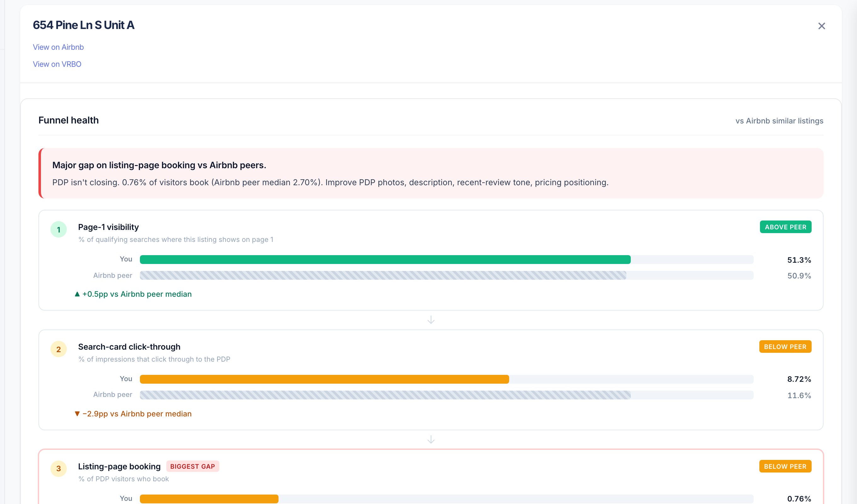Screen dimensions: 857x504
Task: Click the striped Airbnb peer bar at 11.6%
Action: tap(385, 395)
